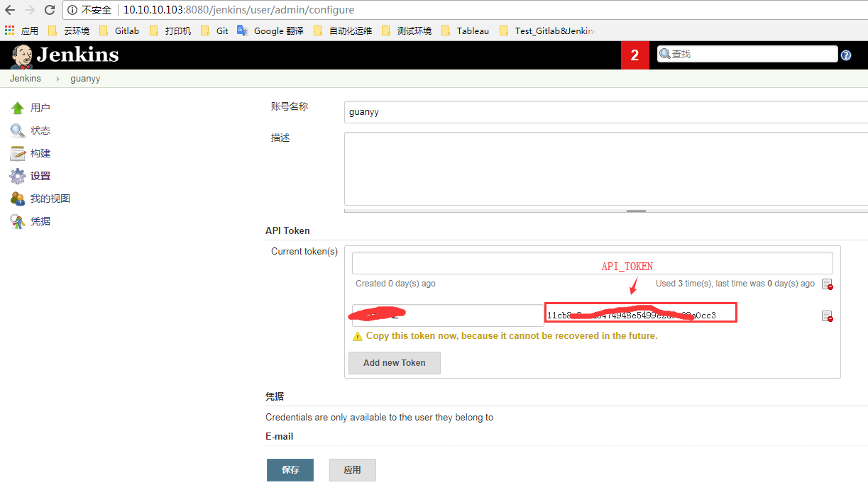Open the 我的视图 sidebar link
Viewport: 868px width, 485px height.
click(x=50, y=199)
